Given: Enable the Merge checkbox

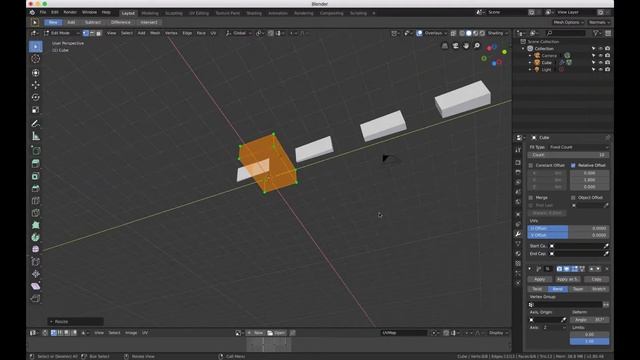Looking at the screenshot, I should [x=531, y=198].
